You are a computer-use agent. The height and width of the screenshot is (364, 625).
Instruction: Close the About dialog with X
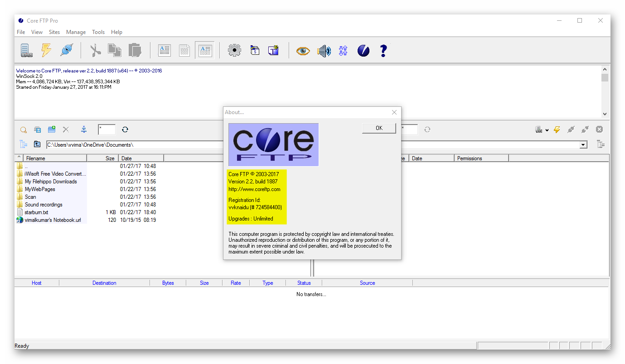click(394, 112)
